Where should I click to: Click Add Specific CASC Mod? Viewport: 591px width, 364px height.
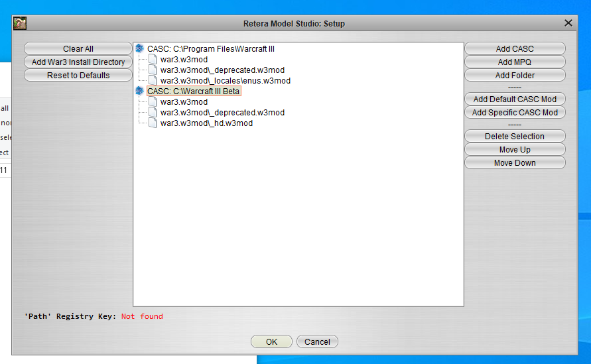tap(515, 112)
